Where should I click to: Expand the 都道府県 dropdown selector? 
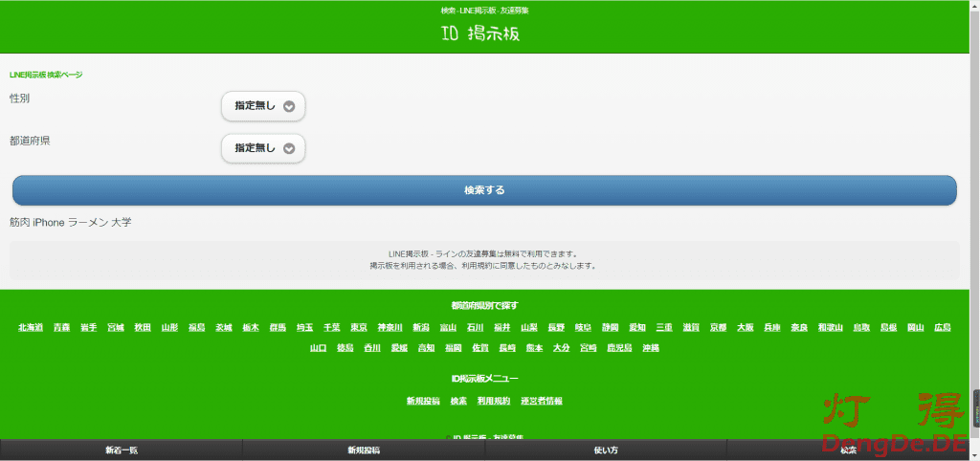point(288,148)
